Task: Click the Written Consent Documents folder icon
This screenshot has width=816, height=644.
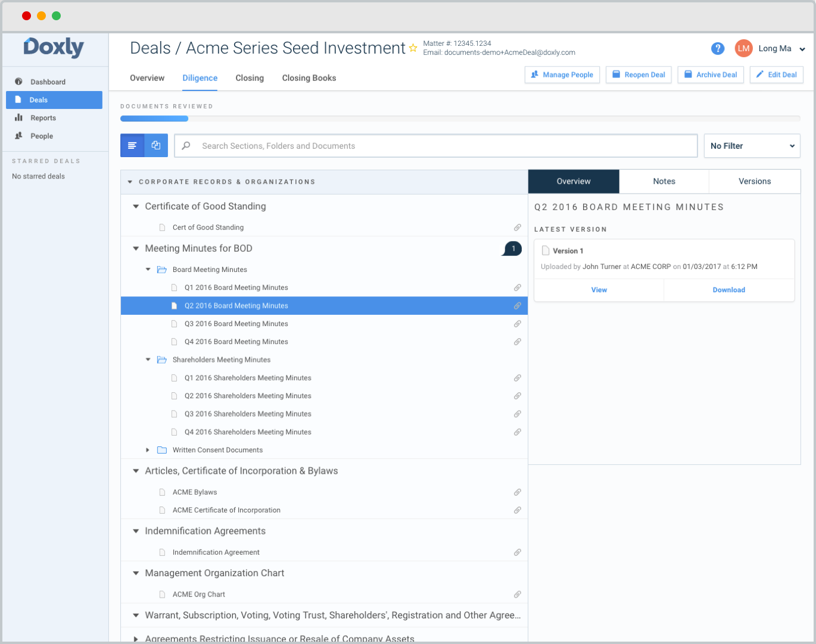Action: coord(161,450)
